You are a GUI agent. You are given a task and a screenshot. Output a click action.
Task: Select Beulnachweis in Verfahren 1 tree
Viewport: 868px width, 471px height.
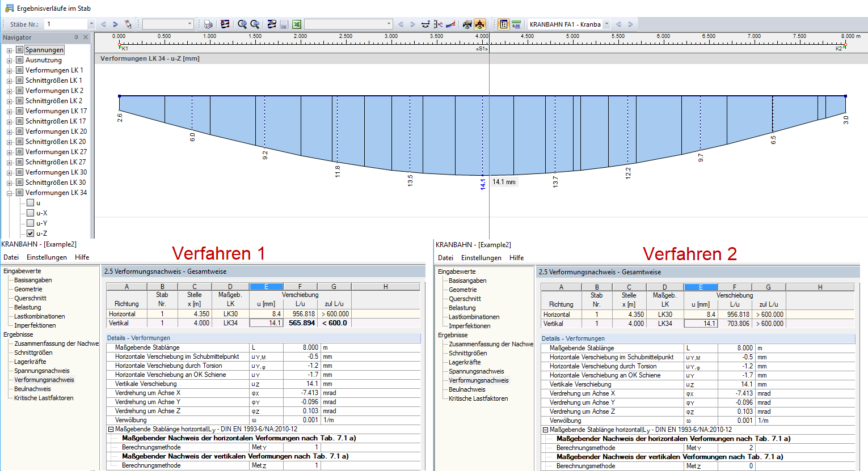(32, 389)
